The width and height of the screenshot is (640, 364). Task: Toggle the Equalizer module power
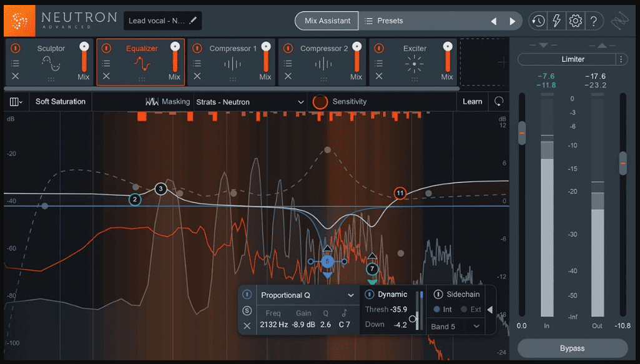click(x=106, y=48)
